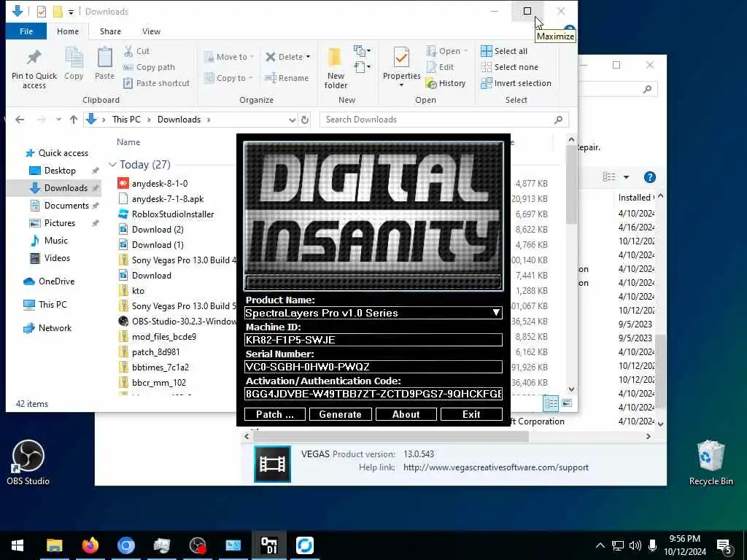This screenshot has width=747, height=560.
Task: Click Select none in the ribbon
Action: 510,67
